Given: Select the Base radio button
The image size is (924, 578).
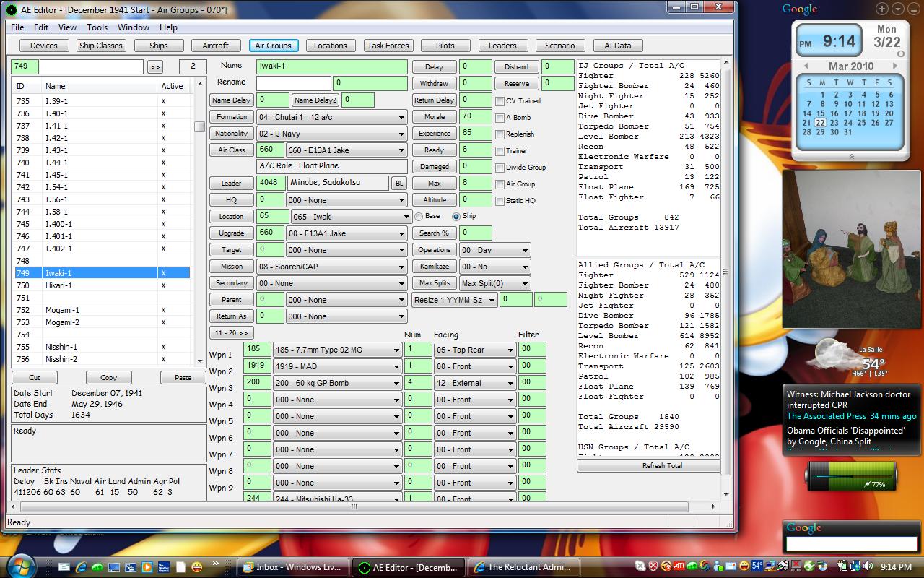Looking at the screenshot, I should click(x=419, y=217).
